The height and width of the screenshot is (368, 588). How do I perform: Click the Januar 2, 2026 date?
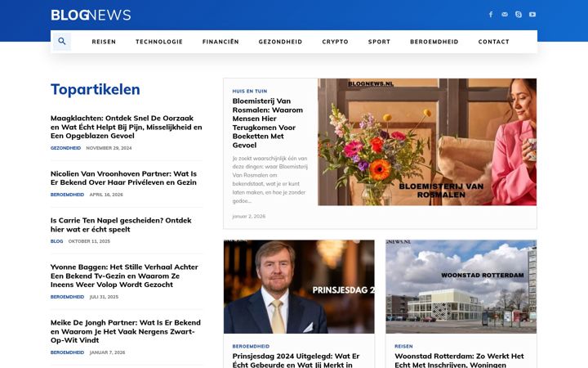(x=248, y=216)
